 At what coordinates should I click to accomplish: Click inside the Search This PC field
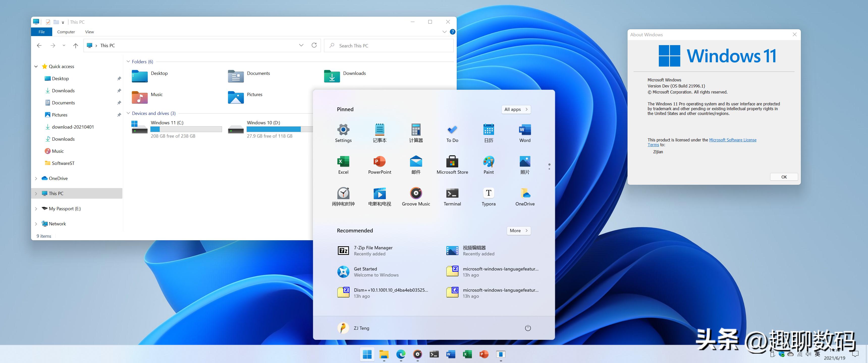pos(371,45)
